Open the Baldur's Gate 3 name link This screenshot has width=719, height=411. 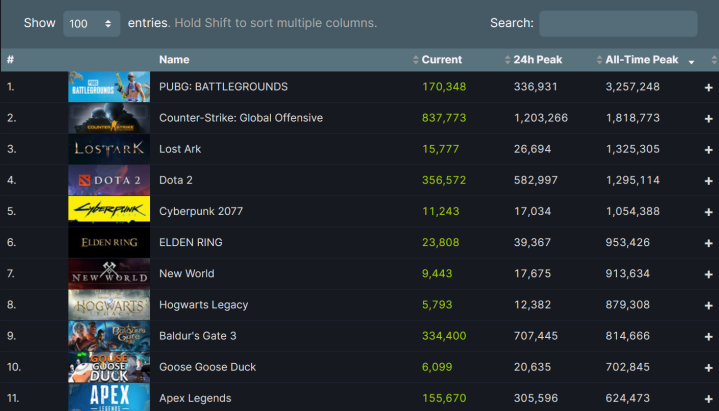click(198, 336)
